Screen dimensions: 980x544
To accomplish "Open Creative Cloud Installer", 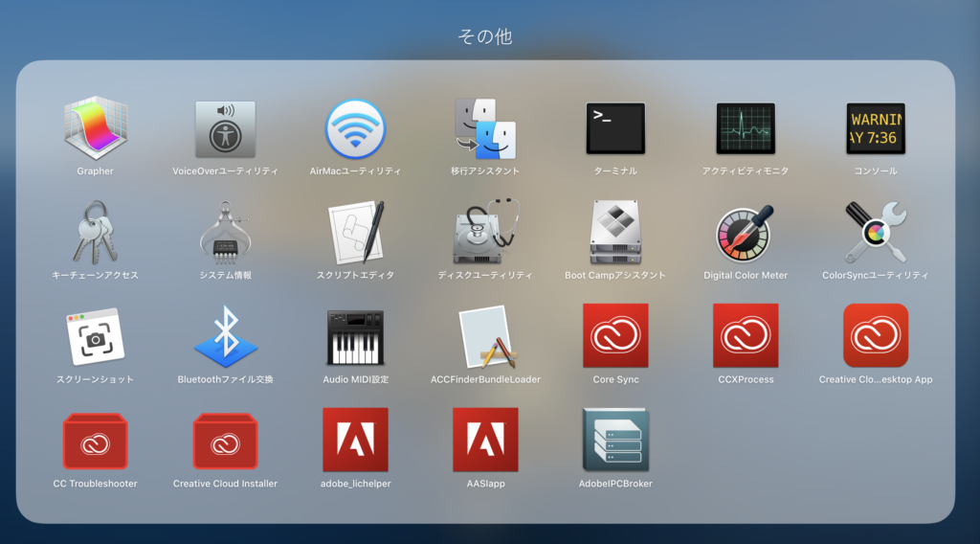I will (225, 441).
